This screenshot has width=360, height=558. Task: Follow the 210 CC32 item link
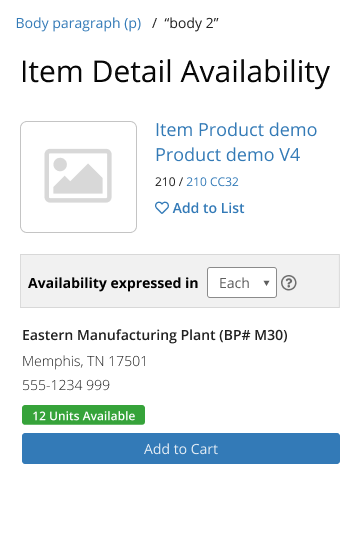tap(212, 182)
